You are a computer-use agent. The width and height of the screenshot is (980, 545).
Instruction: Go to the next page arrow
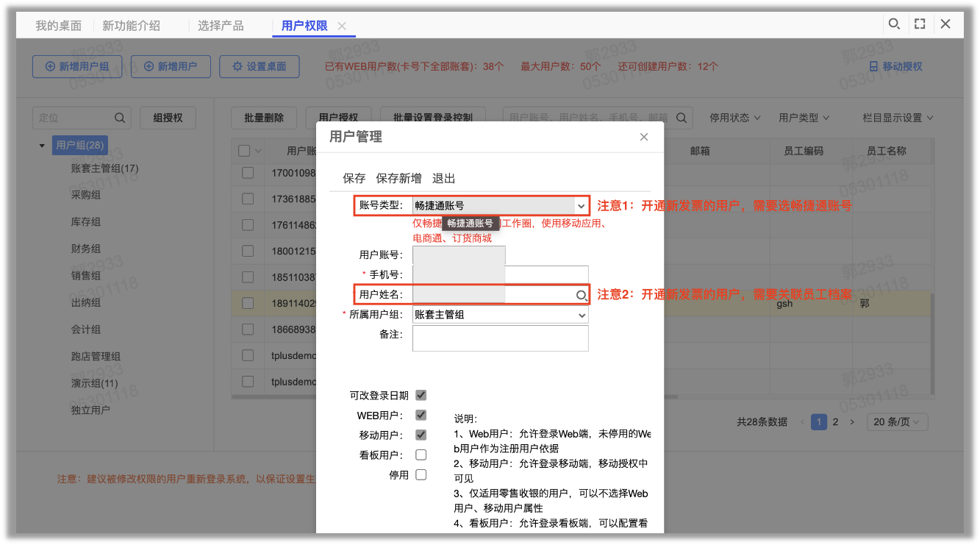coord(852,422)
